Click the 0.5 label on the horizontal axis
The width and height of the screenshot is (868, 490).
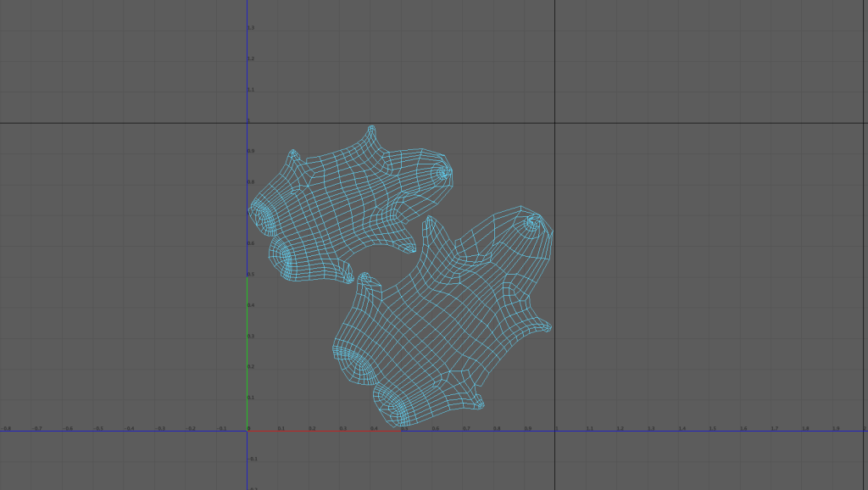point(404,428)
